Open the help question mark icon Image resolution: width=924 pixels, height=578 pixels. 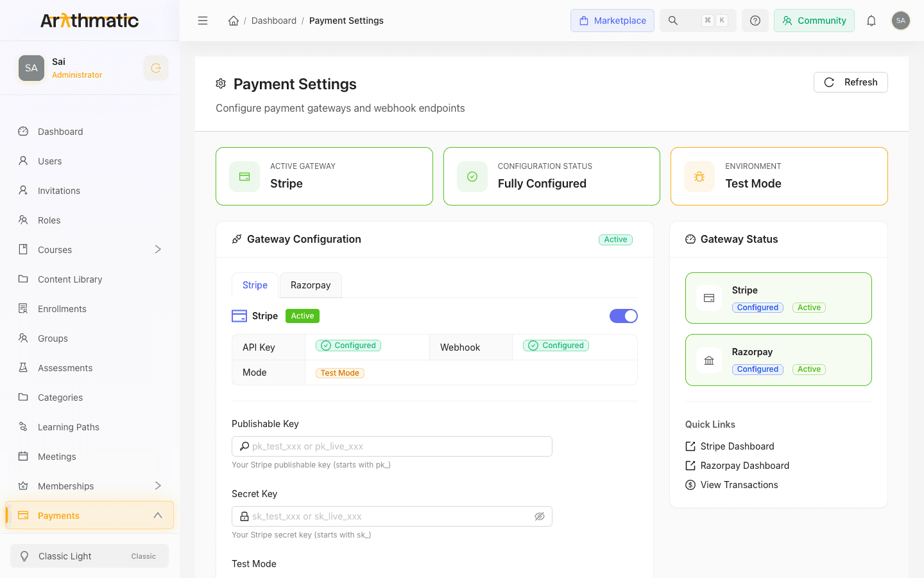click(x=755, y=21)
